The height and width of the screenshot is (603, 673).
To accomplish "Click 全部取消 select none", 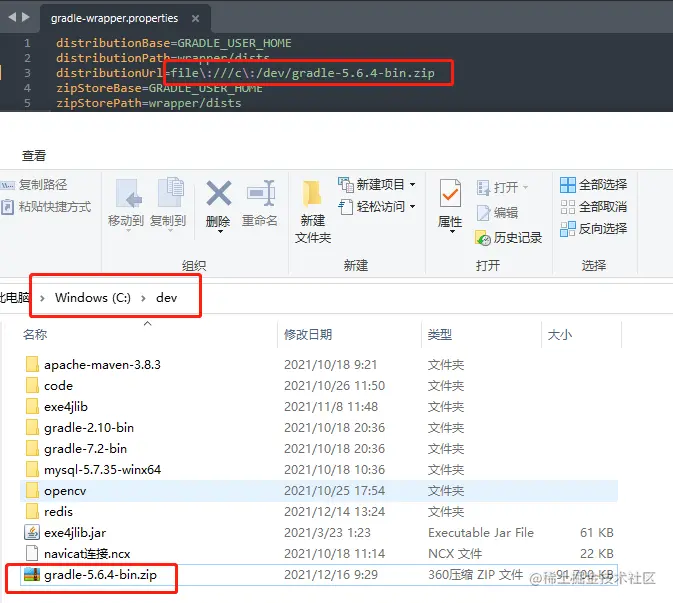I will pos(594,207).
